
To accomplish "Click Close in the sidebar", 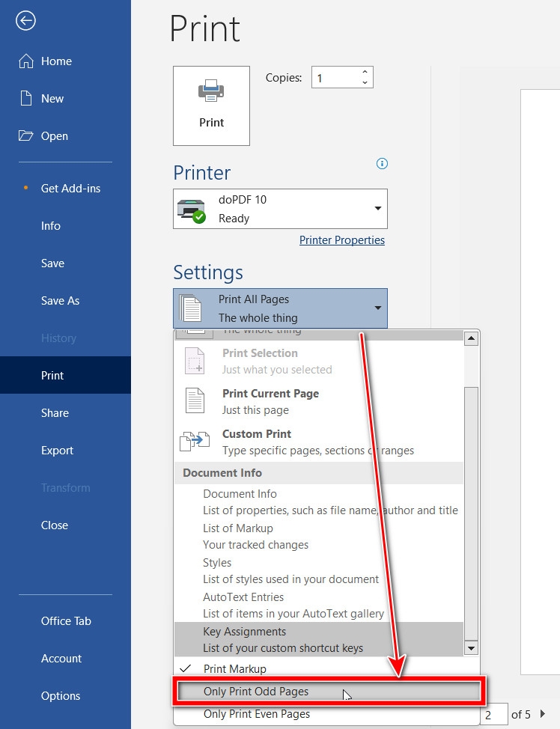I will click(x=65, y=525).
